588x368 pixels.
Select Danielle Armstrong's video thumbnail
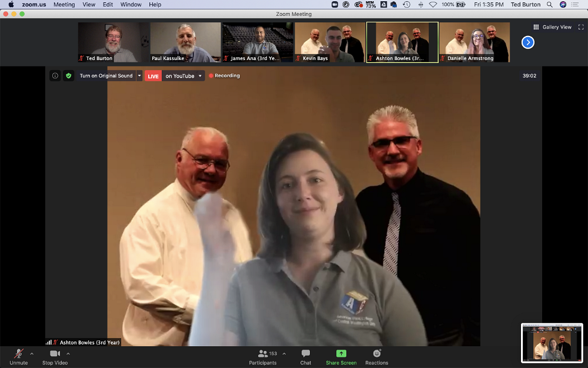tap(475, 42)
